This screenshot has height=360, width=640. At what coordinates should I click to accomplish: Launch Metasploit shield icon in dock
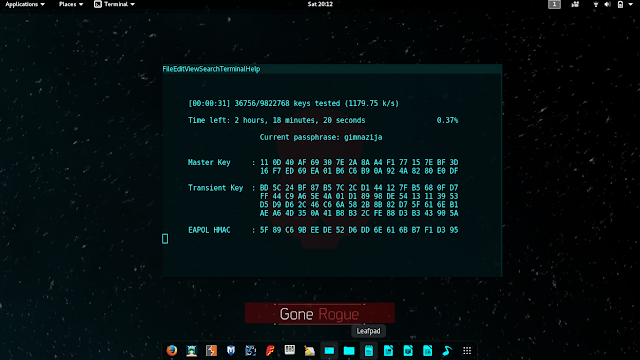(231, 351)
